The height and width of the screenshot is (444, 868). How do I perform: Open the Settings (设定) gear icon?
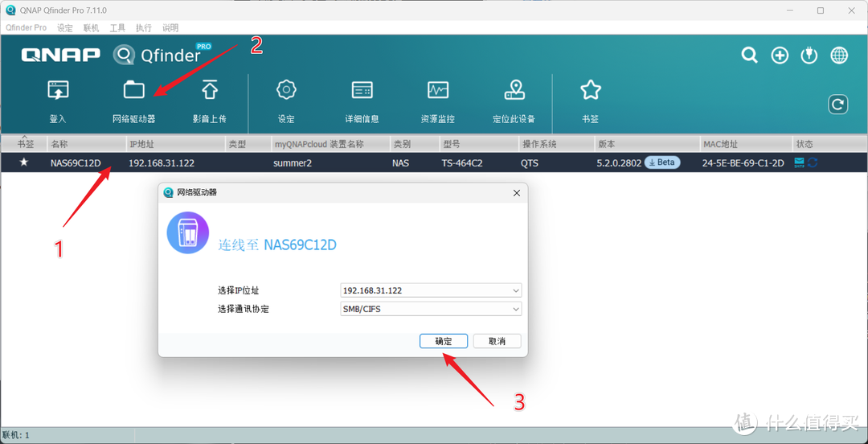pyautogui.click(x=286, y=90)
